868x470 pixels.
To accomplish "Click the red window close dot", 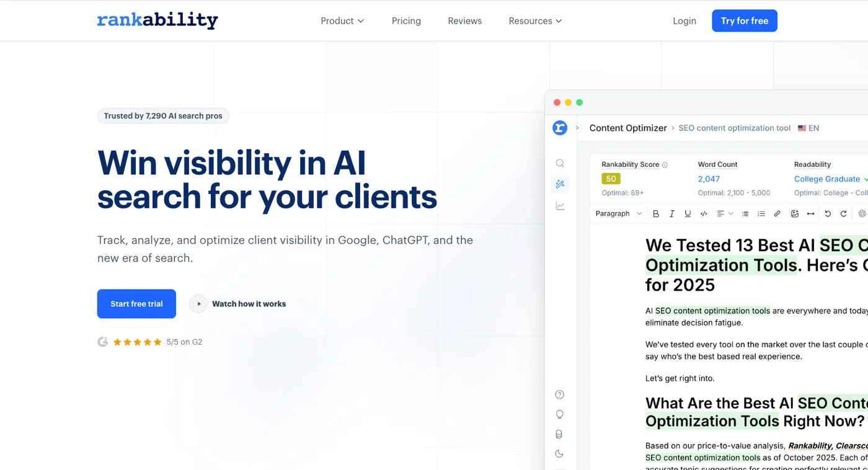I will [x=557, y=102].
